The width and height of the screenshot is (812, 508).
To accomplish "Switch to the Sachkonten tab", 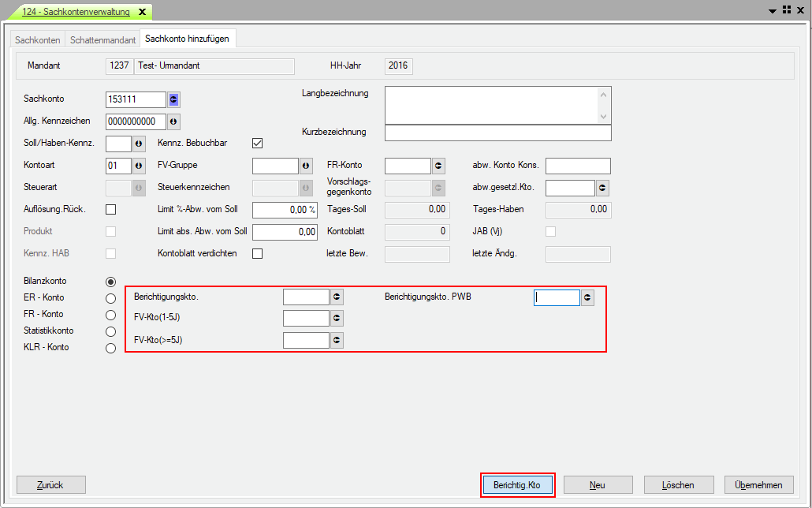I will pyautogui.click(x=38, y=39).
